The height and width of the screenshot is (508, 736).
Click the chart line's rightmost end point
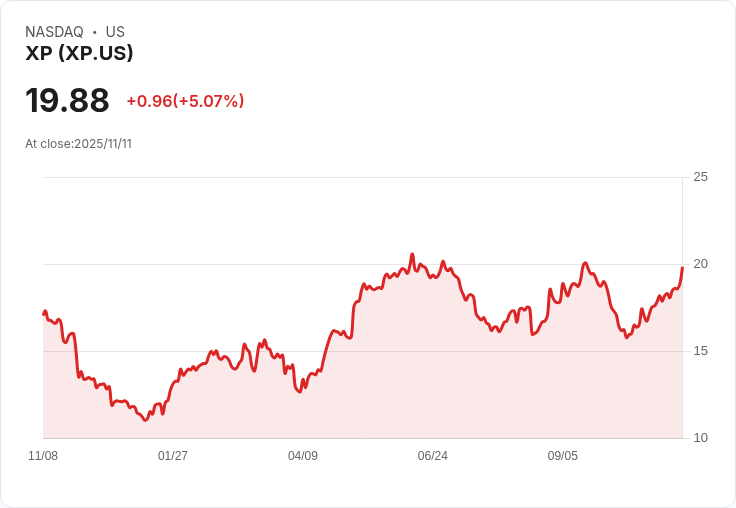[x=682, y=267]
